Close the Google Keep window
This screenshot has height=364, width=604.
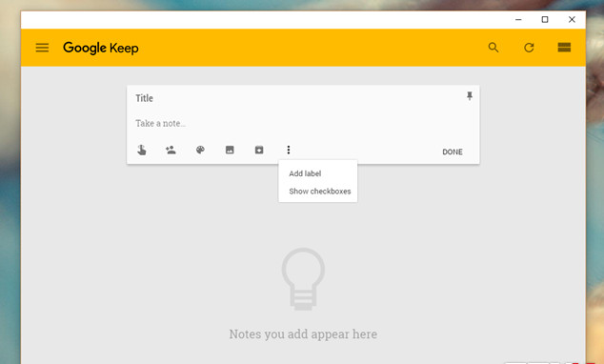572,20
